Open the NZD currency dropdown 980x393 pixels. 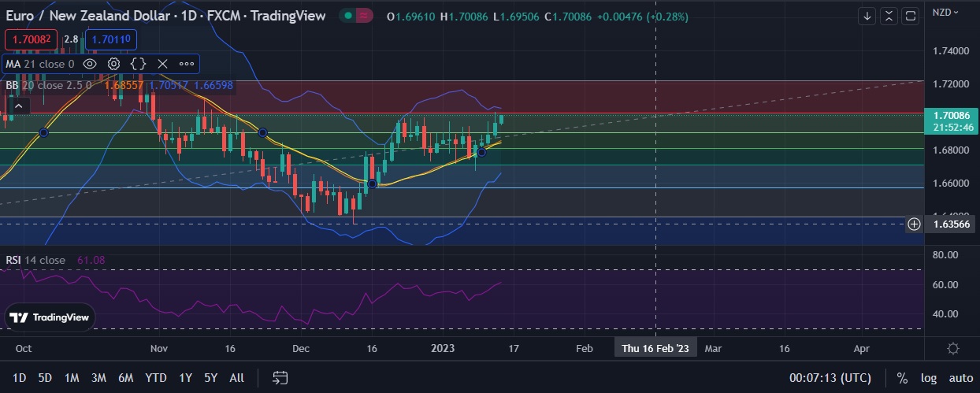click(x=945, y=12)
